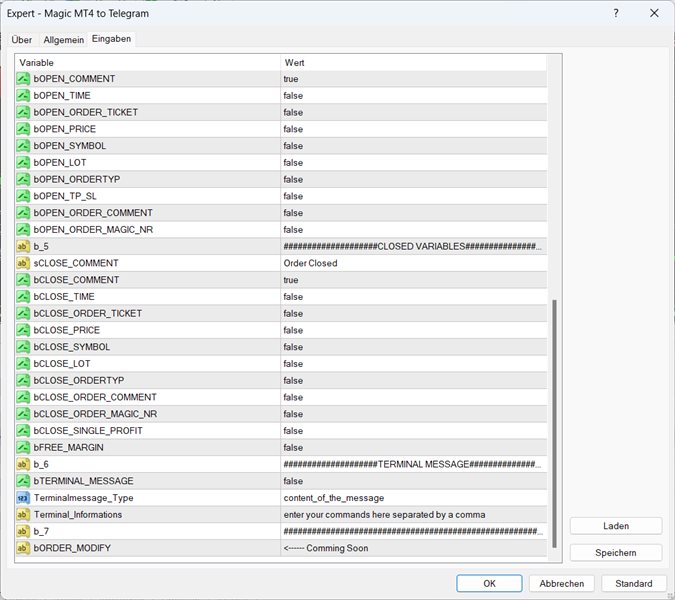Select the bOPEN_TP_SL variable icon

pyautogui.click(x=23, y=196)
